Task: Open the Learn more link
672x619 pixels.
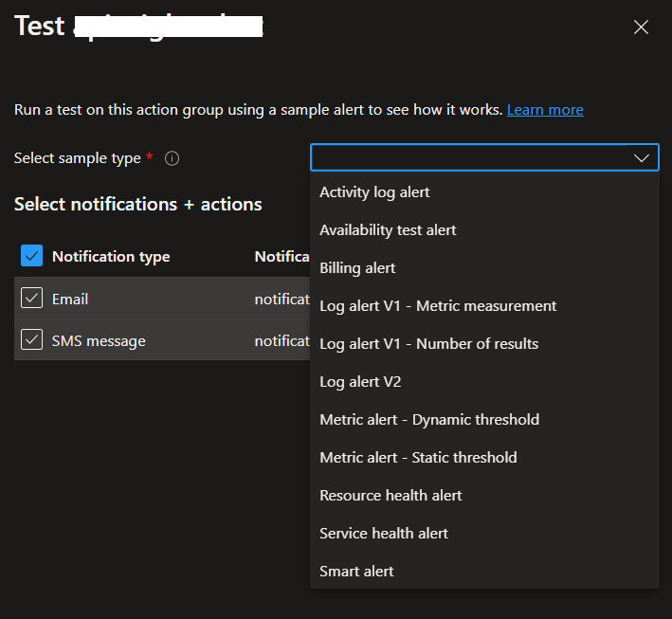Action: point(545,110)
